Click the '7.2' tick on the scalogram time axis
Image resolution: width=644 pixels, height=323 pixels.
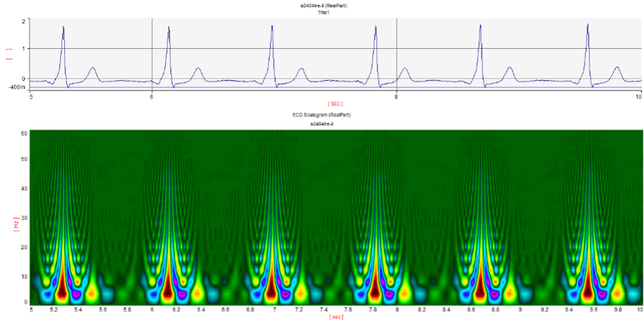pos(299,311)
